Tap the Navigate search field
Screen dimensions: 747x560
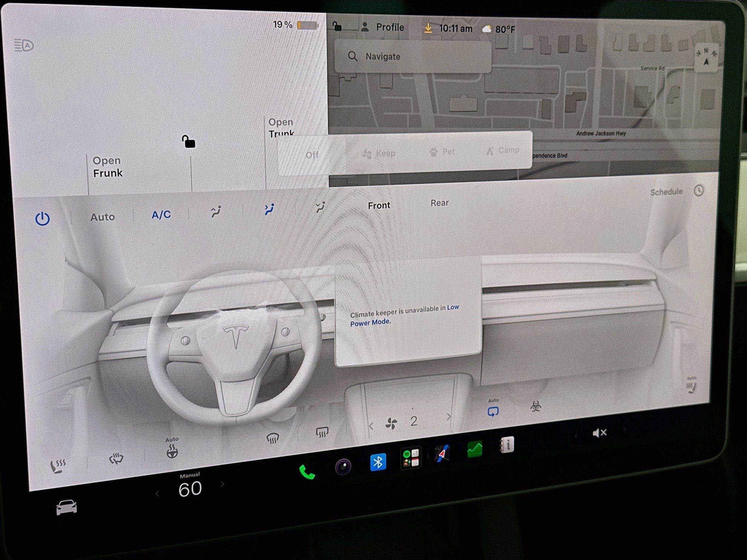[x=413, y=56]
